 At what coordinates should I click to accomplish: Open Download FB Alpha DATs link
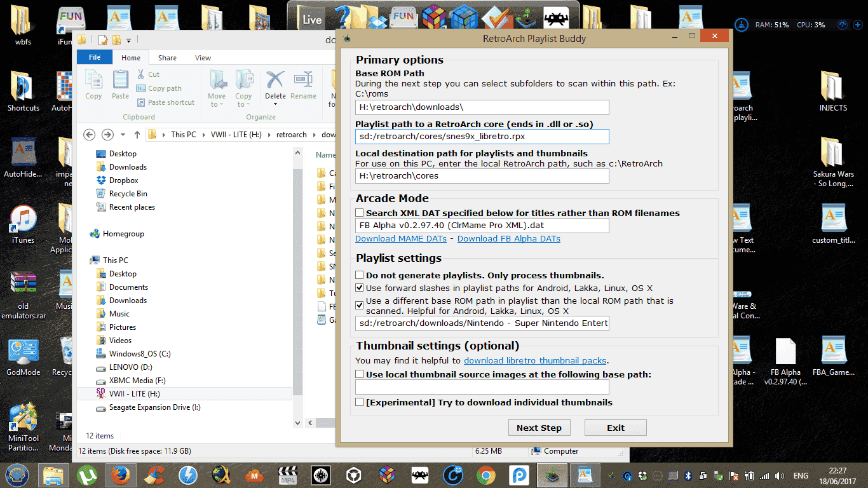point(509,239)
